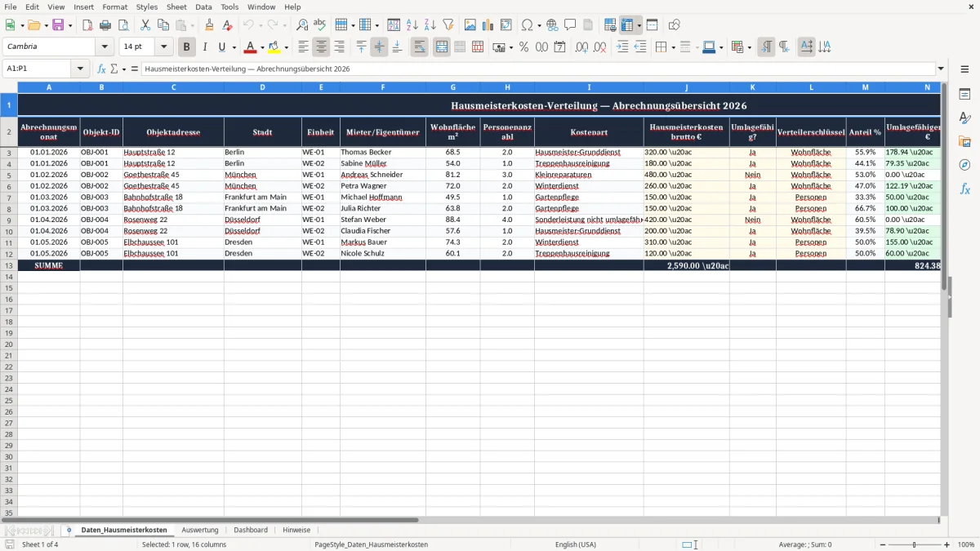This screenshot has height=551, width=980.
Task: Toggle automatic spell checking (abc)
Action: [320, 25]
